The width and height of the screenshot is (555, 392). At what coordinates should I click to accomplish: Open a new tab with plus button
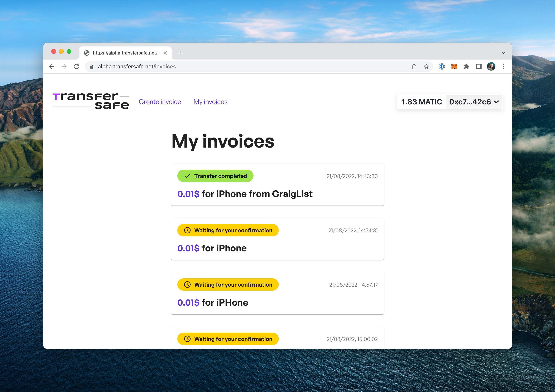[x=180, y=53]
